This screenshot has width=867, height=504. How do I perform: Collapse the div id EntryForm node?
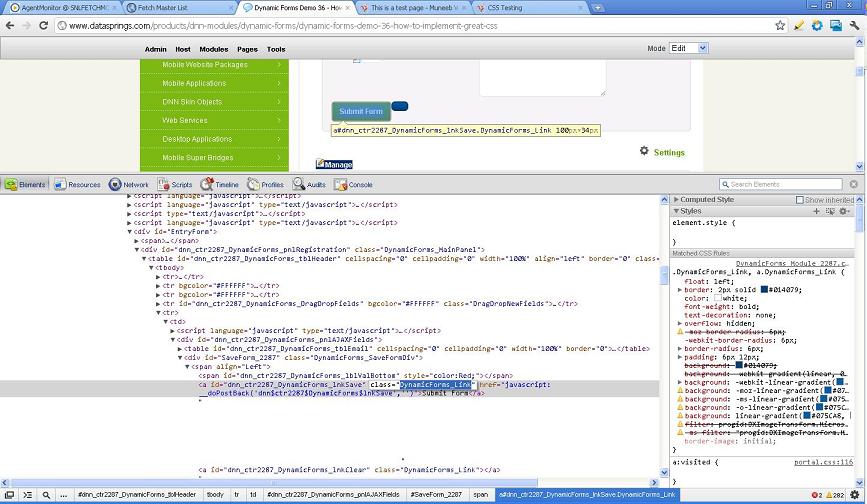(x=129, y=232)
